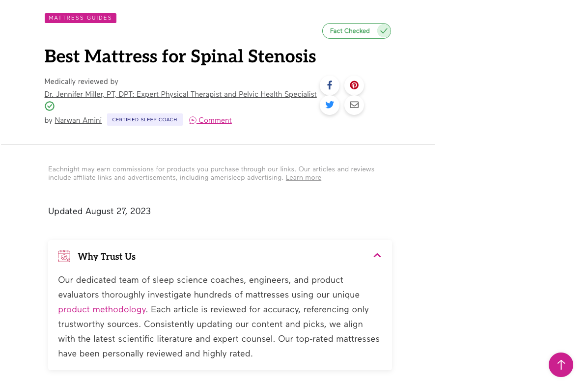Click the Fact Checked badge

pos(356,31)
